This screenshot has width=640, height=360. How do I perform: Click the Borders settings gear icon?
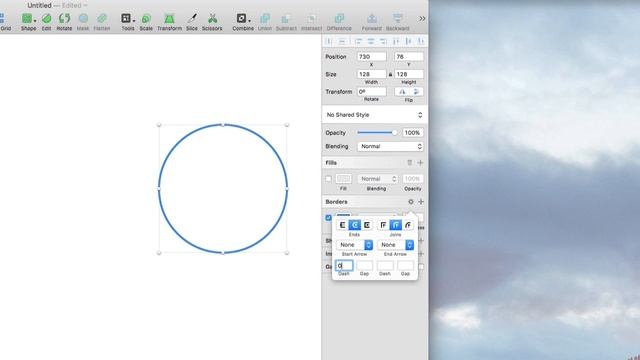[x=411, y=202]
